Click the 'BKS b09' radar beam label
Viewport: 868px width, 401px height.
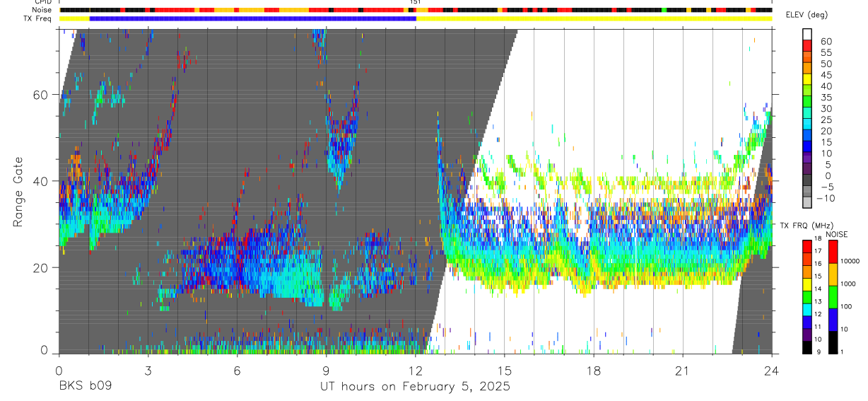(x=84, y=387)
